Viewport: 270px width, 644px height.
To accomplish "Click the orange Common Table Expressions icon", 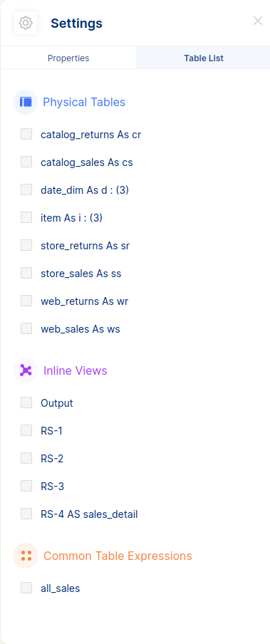I will (x=26, y=556).
